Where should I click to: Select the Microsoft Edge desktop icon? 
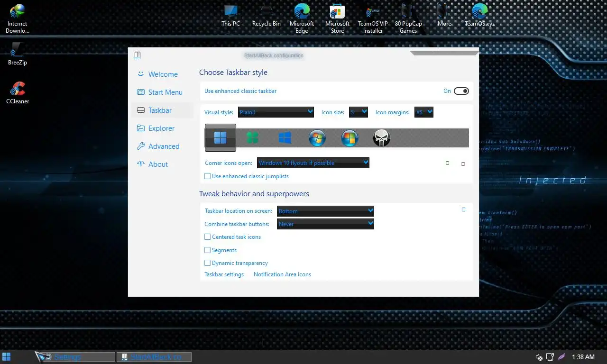point(302,19)
